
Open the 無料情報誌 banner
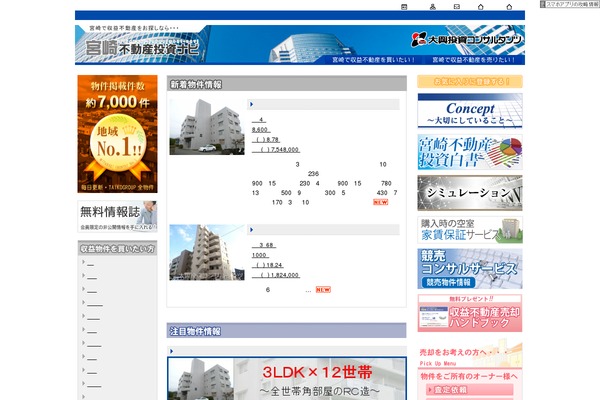(117, 216)
